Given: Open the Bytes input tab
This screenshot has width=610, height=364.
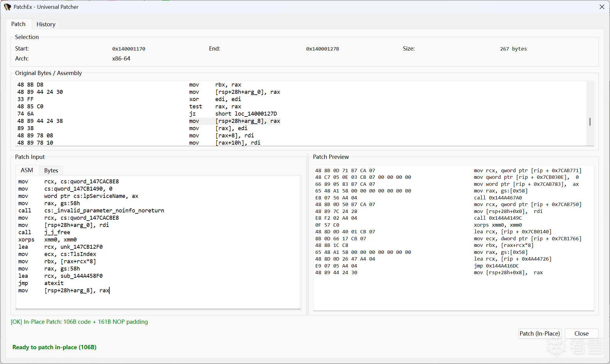Looking at the screenshot, I should pos(51,170).
